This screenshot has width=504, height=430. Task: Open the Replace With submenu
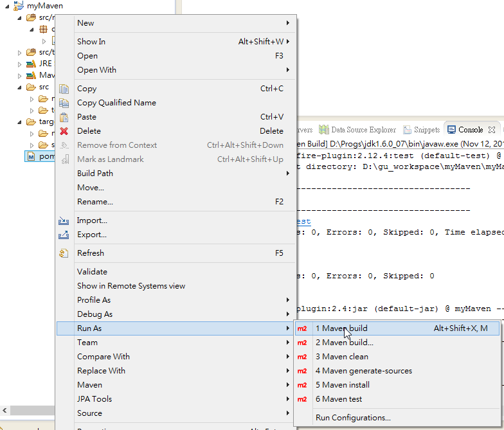[176, 371]
